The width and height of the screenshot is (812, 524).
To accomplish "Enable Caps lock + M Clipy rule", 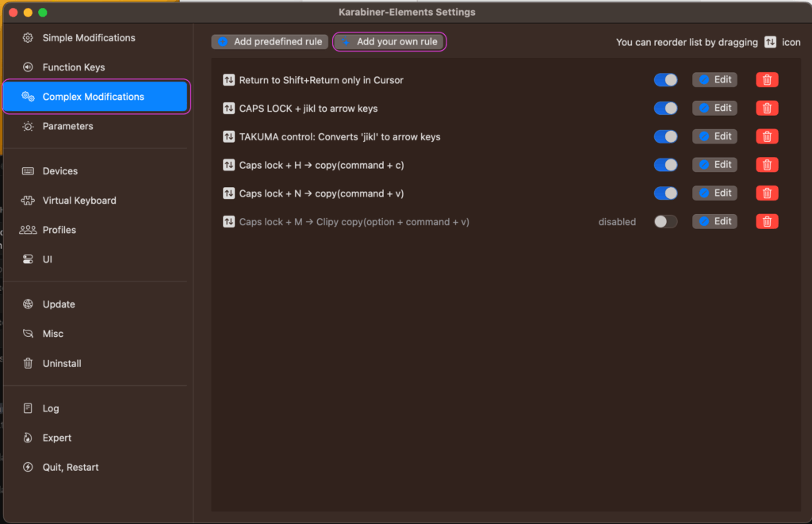I will pyautogui.click(x=665, y=222).
